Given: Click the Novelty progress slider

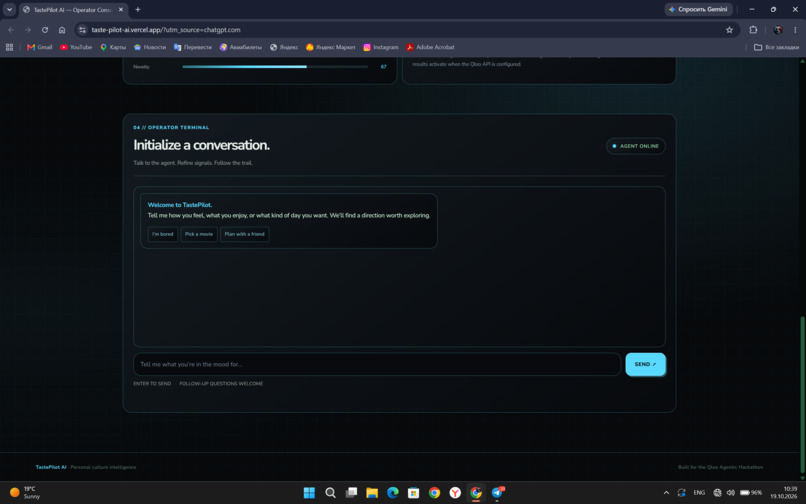Looking at the screenshot, I should point(275,66).
